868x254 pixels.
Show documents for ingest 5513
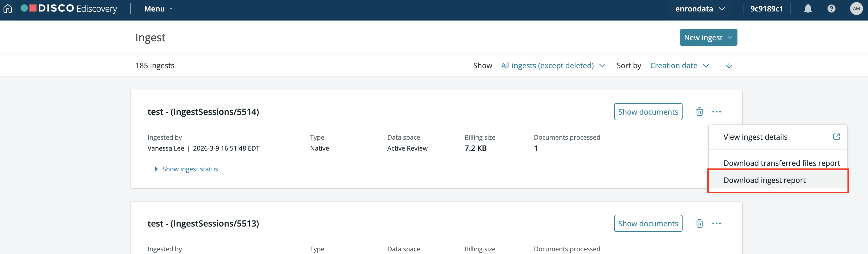click(x=648, y=223)
